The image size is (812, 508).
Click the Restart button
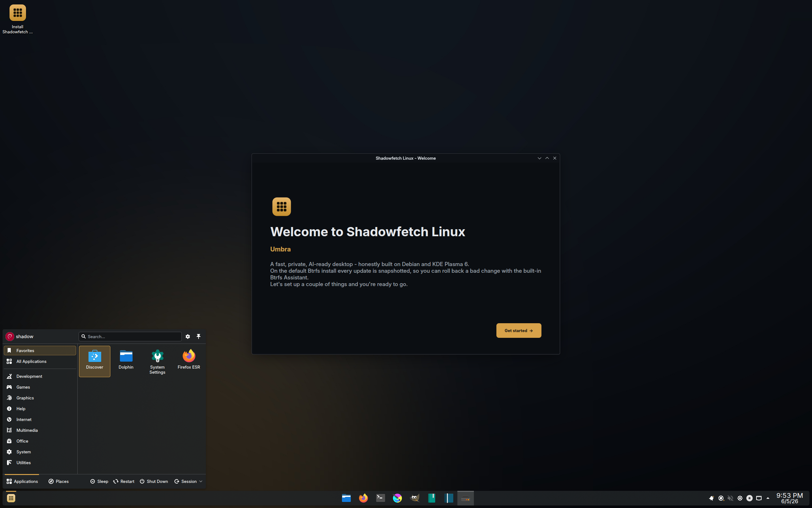124,481
